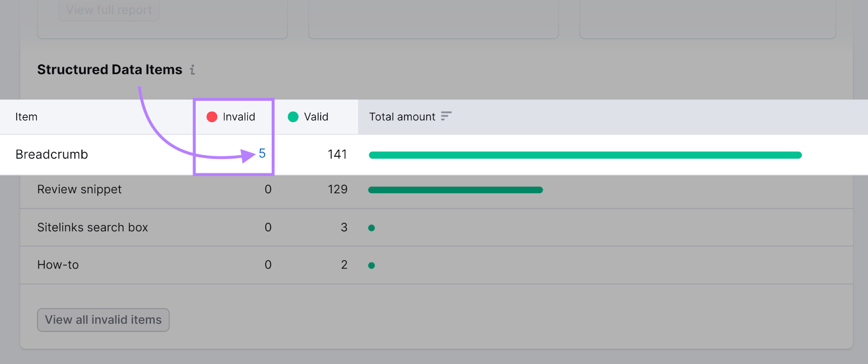The image size is (868, 364).
Task: Select the How-to row label
Action: pos(58,265)
